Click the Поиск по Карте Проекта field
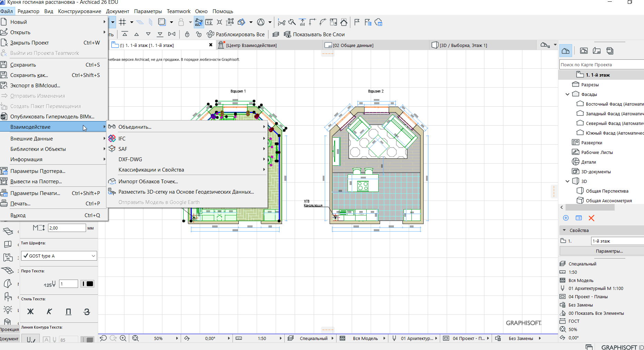The width and height of the screenshot is (644, 350). point(601,65)
